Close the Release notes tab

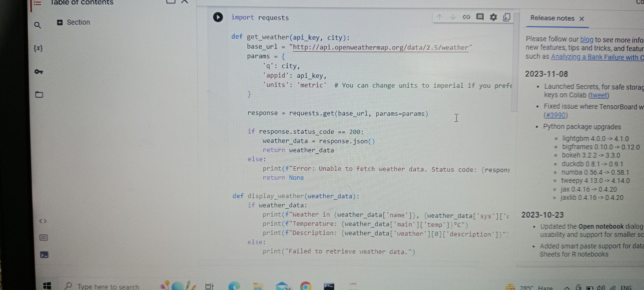pos(581,19)
